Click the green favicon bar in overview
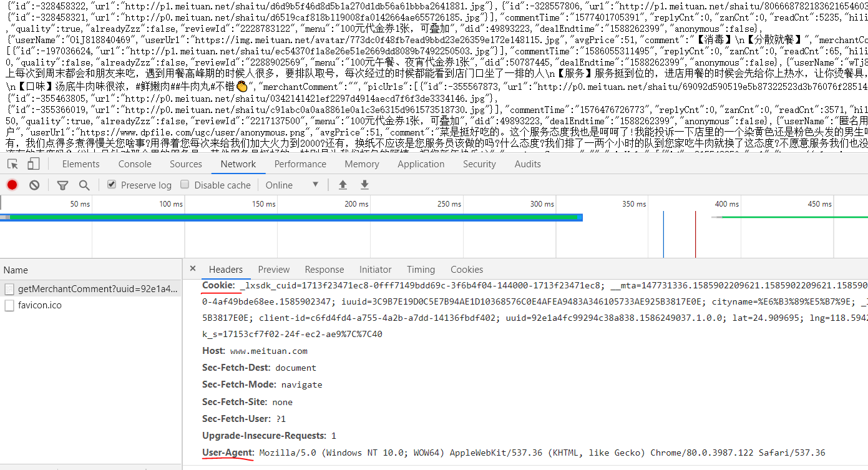 790,217
